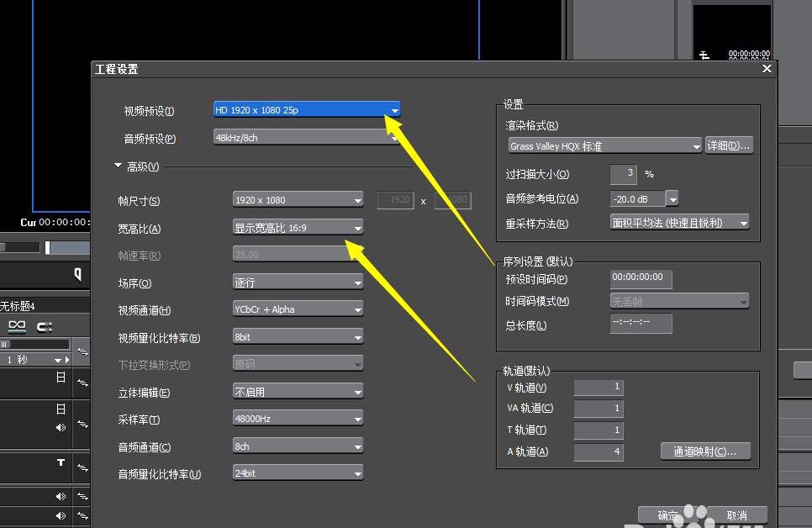This screenshot has width=812, height=528.
Task: Click the marker icon above the timeline
Action: pos(77,274)
